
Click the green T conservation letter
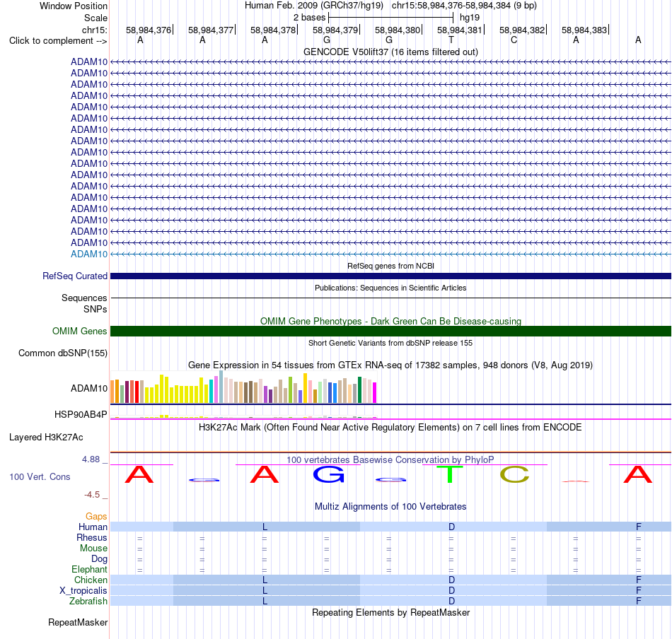point(450,474)
